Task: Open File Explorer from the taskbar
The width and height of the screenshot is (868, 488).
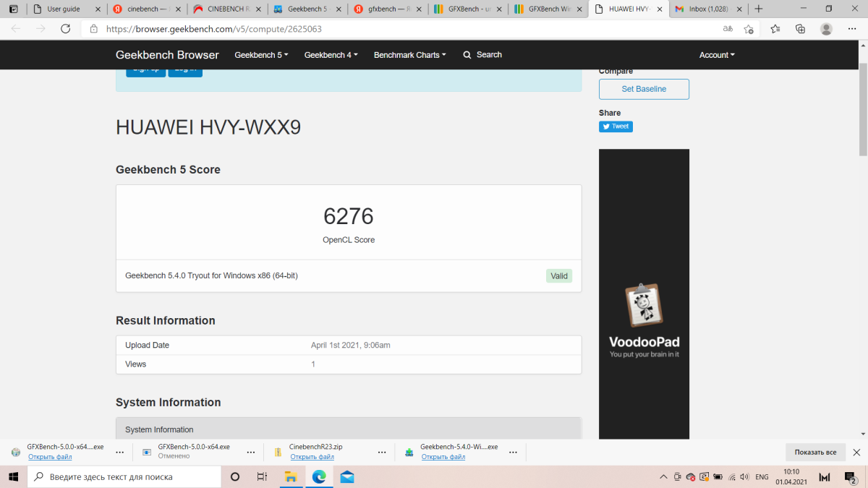Action: click(291, 477)
